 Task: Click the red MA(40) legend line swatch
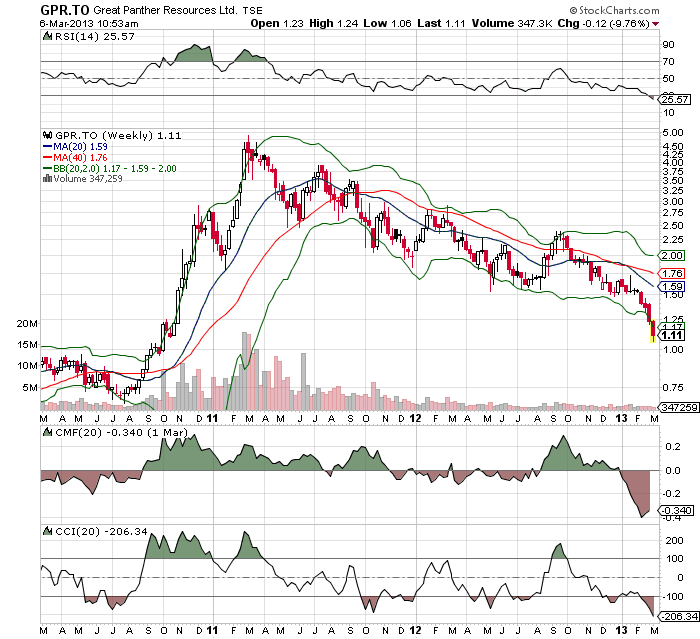point(47,158)
